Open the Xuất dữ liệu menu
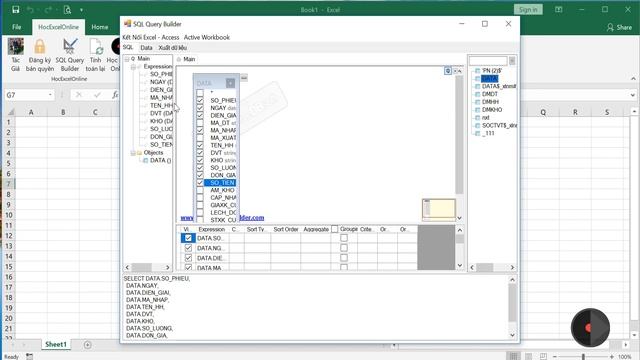Viewport: 640px width, 360px height. click(172, 48)
